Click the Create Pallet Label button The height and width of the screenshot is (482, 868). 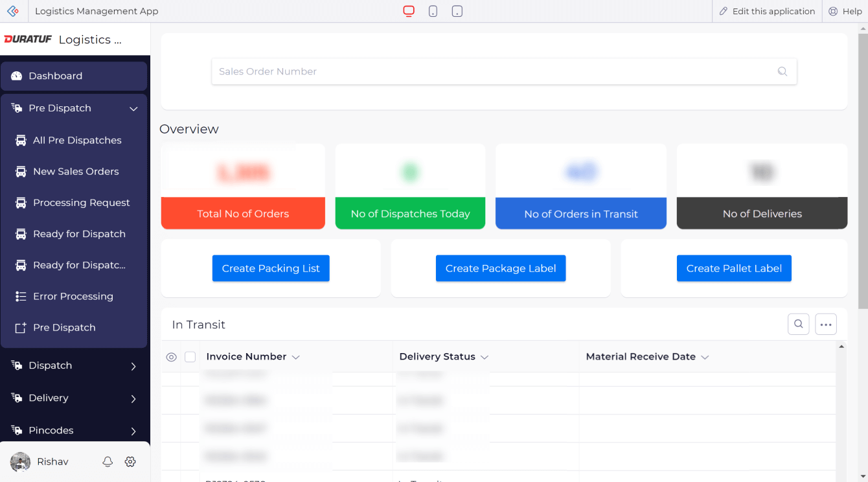pyautogui.click(x=734, y=268)
